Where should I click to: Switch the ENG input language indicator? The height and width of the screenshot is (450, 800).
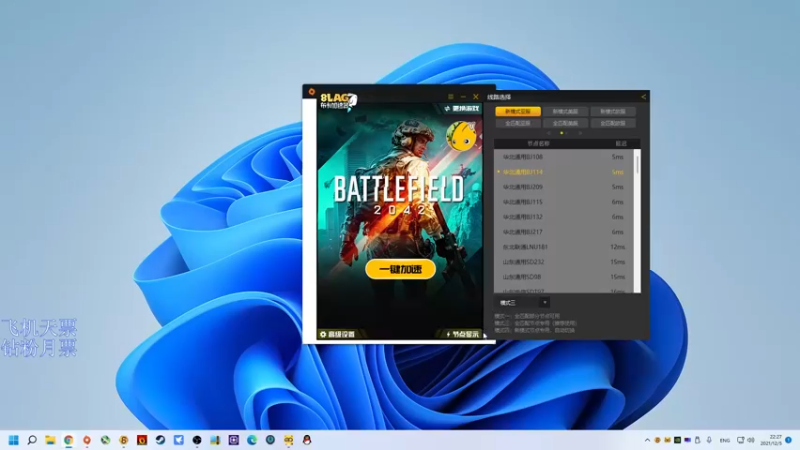pyautogui.click(x=724, y=440)
